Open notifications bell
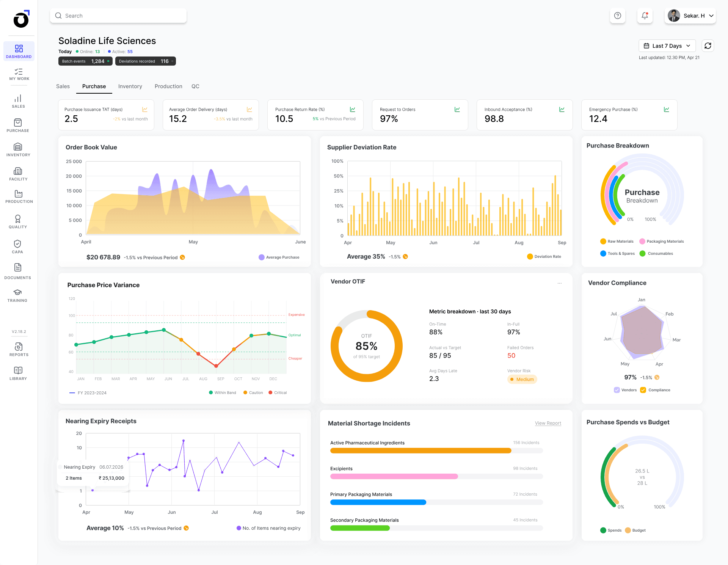 pos(645,16)
